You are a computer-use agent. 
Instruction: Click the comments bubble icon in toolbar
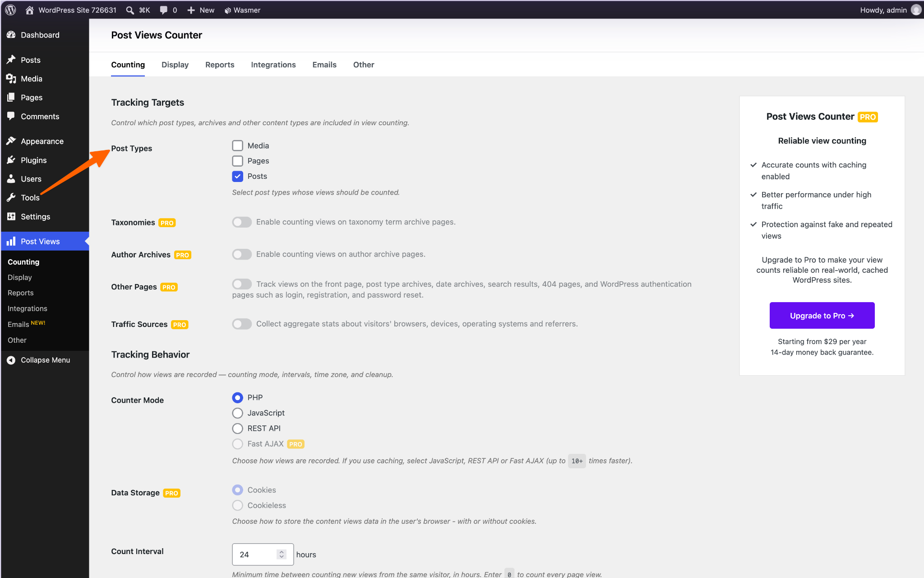pos(163,10)
